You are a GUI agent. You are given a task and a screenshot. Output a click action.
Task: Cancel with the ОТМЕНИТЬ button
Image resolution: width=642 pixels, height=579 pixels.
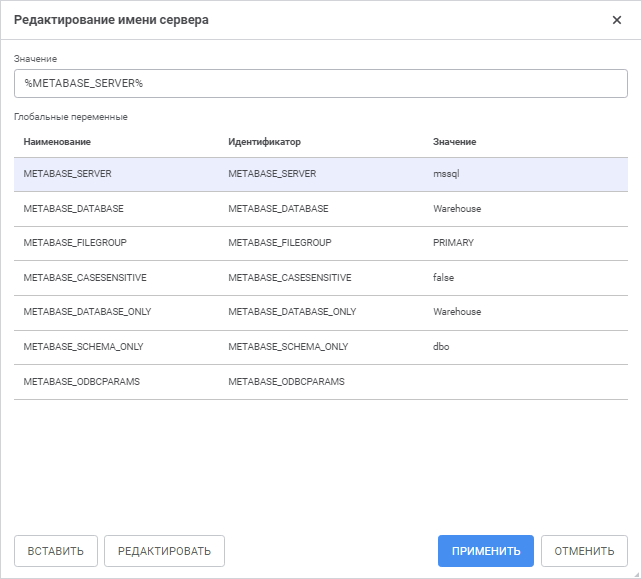[x=584, y=551]
